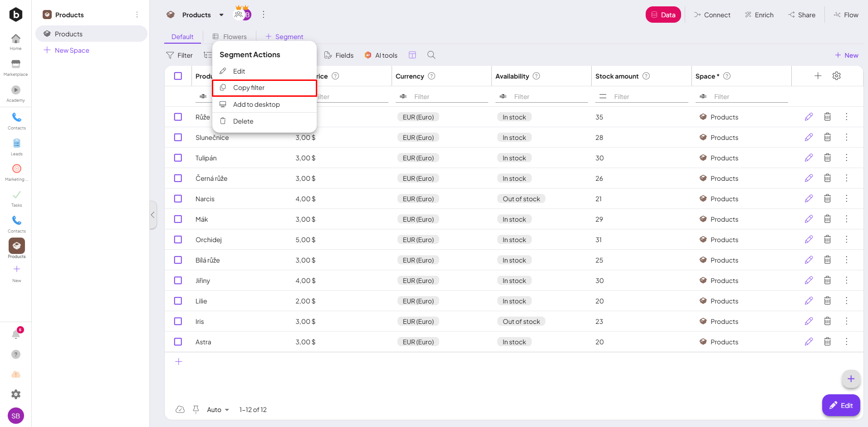868x427 pixels.
Task: Collapse the left spaces panel
Action: coord(153,215)
